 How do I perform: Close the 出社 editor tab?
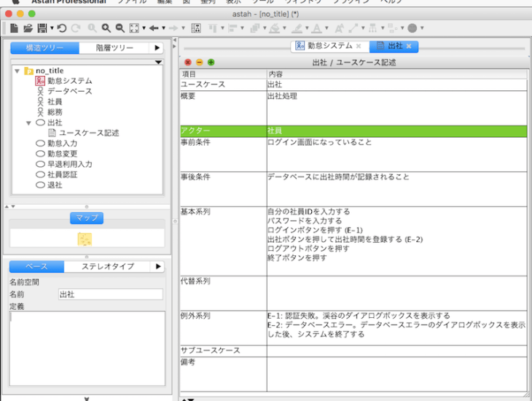tap(410, 46)
